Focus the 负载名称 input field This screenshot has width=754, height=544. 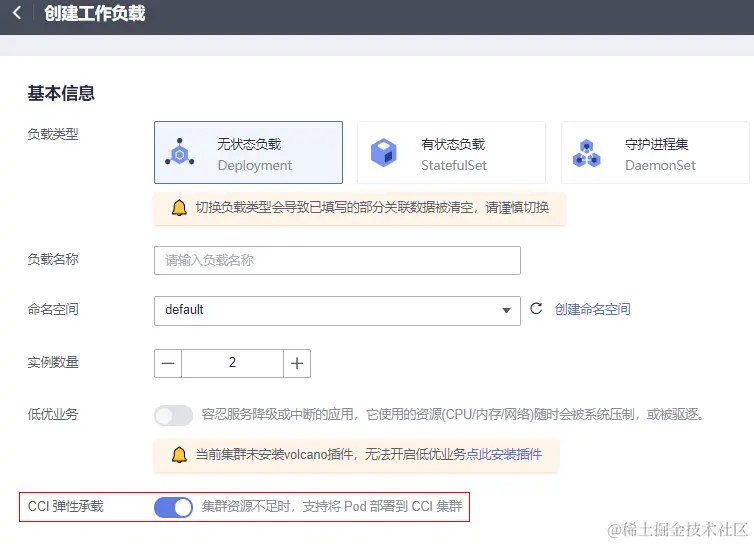pos(337,260)
